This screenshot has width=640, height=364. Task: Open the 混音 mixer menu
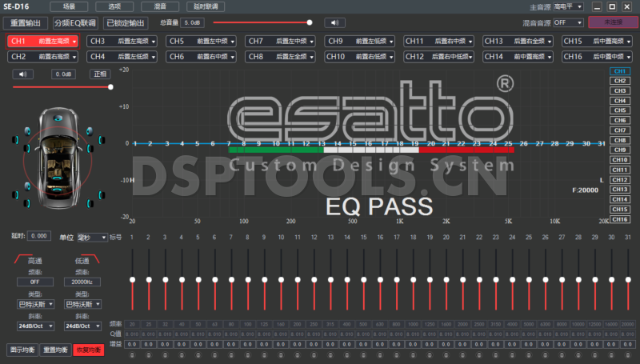160,6
